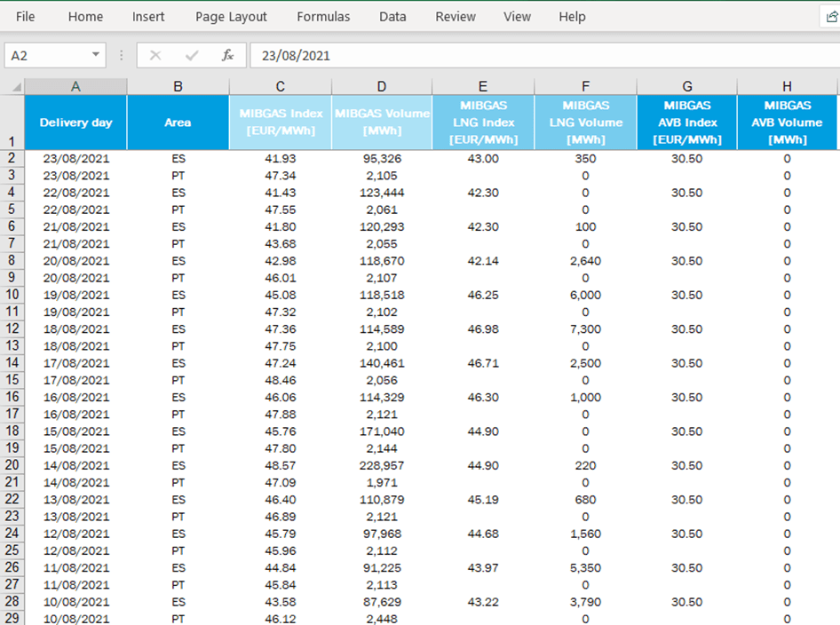The width and height of the screenshot is (840, 625).
Task: Expand the Name Box dropdown arrow
Action: click(95, 55)
